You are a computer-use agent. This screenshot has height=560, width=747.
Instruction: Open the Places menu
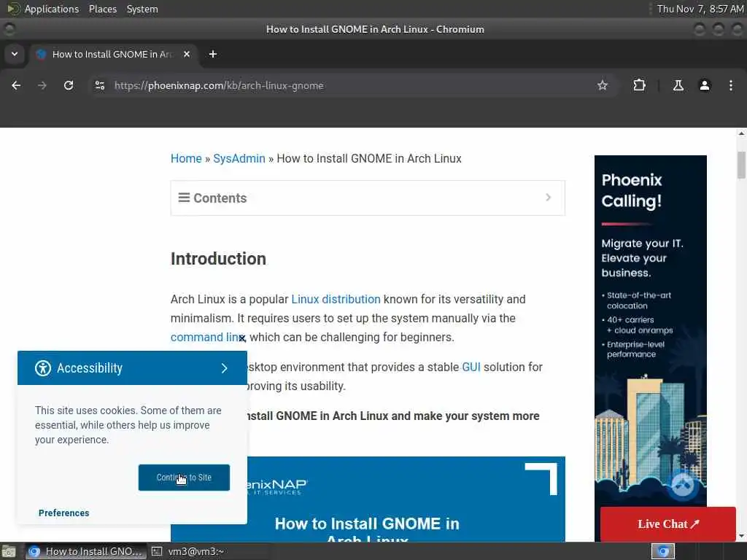[103, 9]
